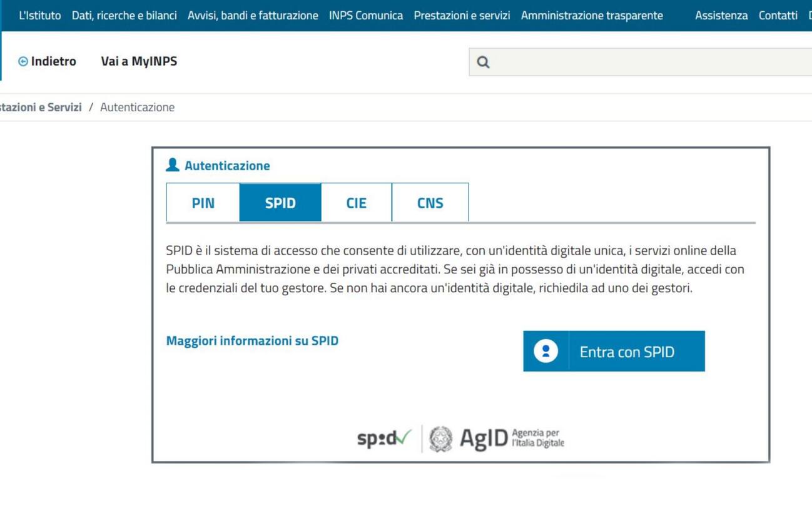Go to the Assistenza page
This screenshot has width=812, height=508.
coord(721,16)
